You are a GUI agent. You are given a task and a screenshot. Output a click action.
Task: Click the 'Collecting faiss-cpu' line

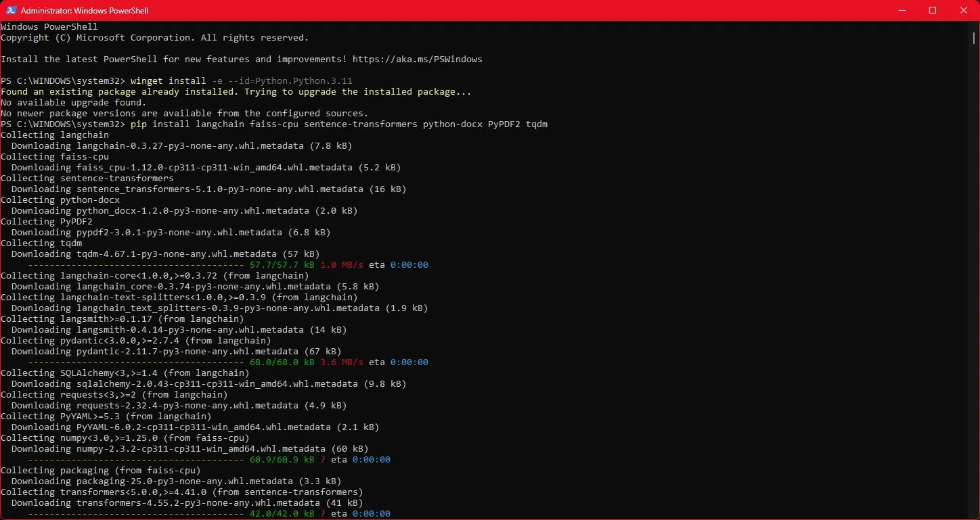[55, 157]
